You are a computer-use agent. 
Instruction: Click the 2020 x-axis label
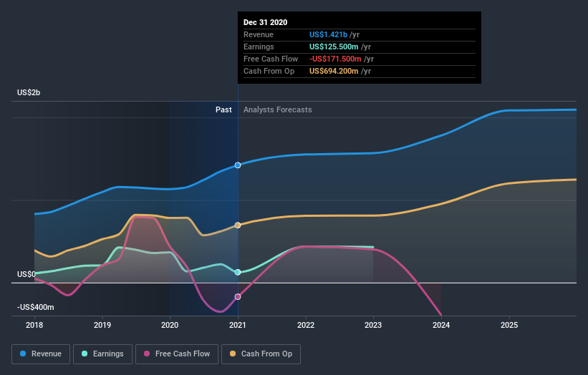coord(170,325)
